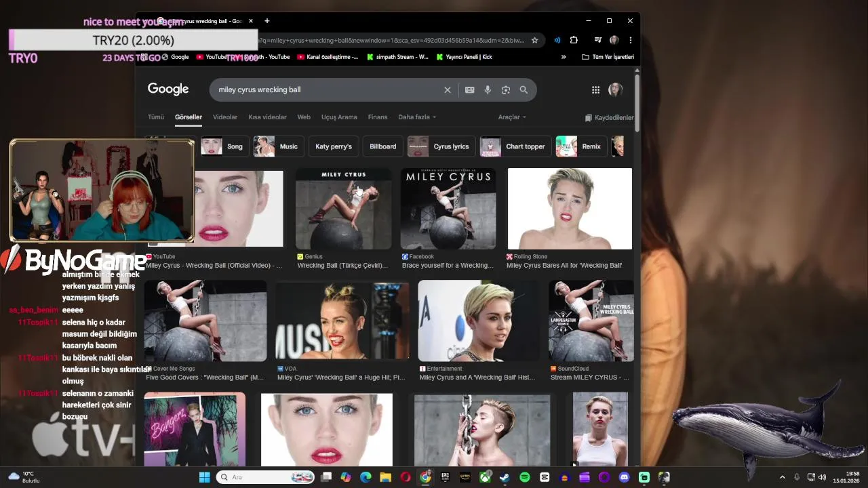
Task: Start a voice search with the microphone
Action: (x=488, y=89)
